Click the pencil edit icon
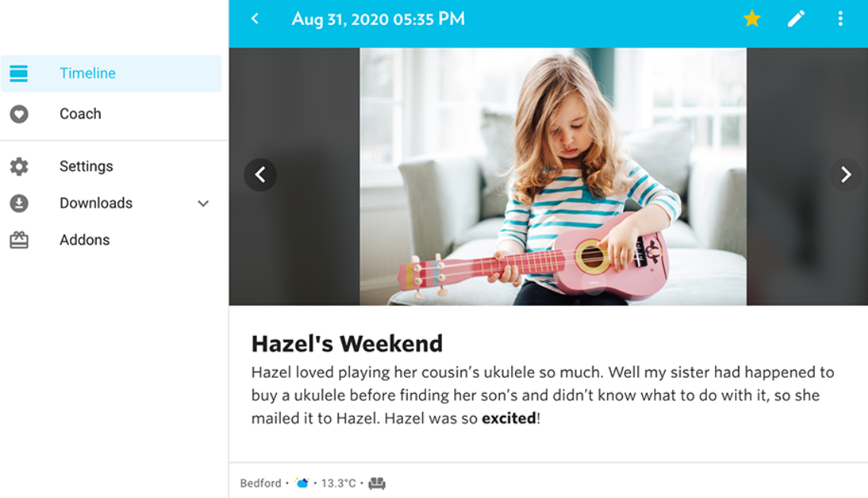This screenshot has width=868, height=498. [796, 19]
